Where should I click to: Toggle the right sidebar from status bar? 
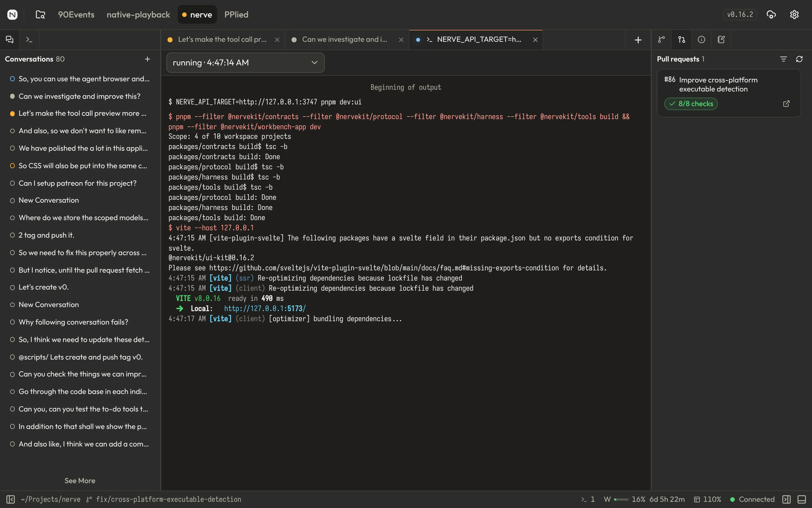[x=787, y=499]
